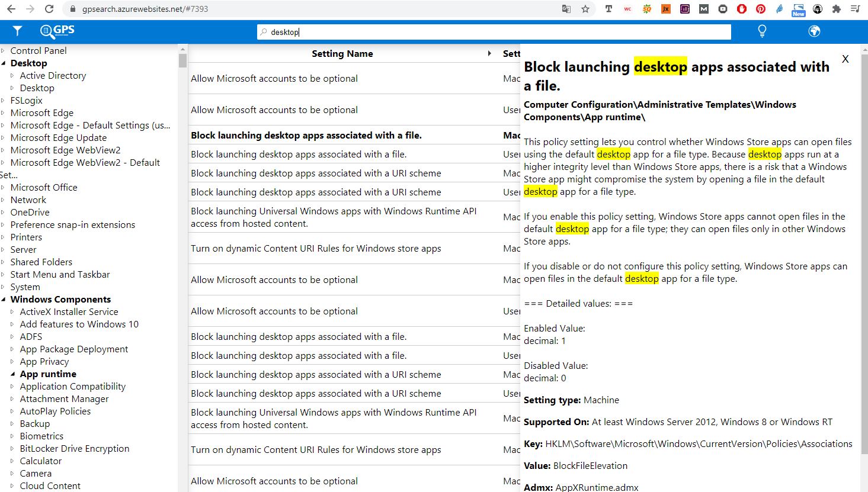Select the Camera tree item
Image resolution: width=868 pixels, height=492 pixels.
click(x=36, y=474)
